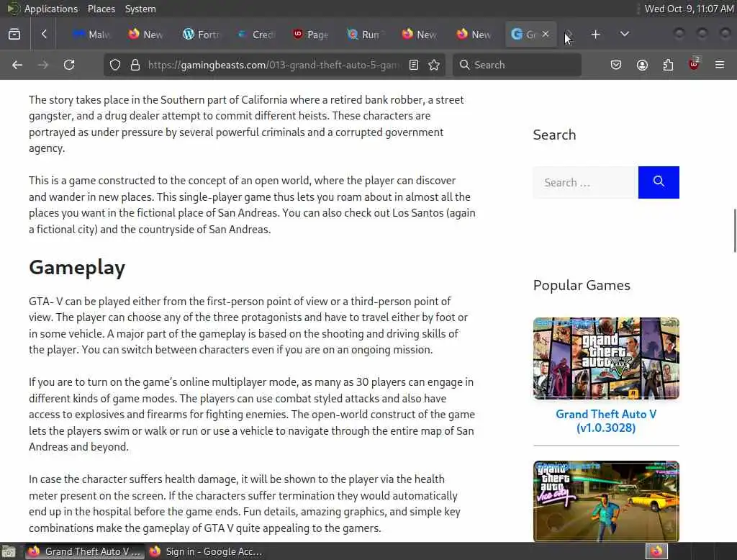Toggle reader view for this page
Image resolution: width=737 pixels, height=560 pixels.
click(414, 65)
